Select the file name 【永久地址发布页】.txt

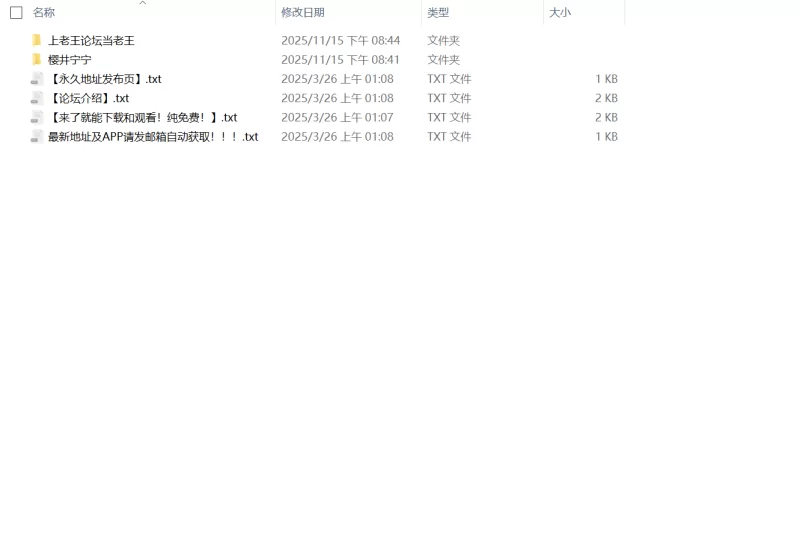coord(105,79)
